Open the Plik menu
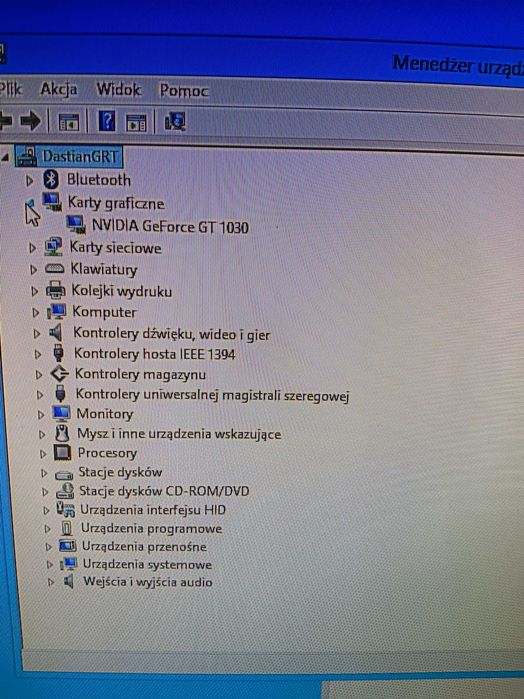This screenshot has height=699, width=524. point(11,89)
